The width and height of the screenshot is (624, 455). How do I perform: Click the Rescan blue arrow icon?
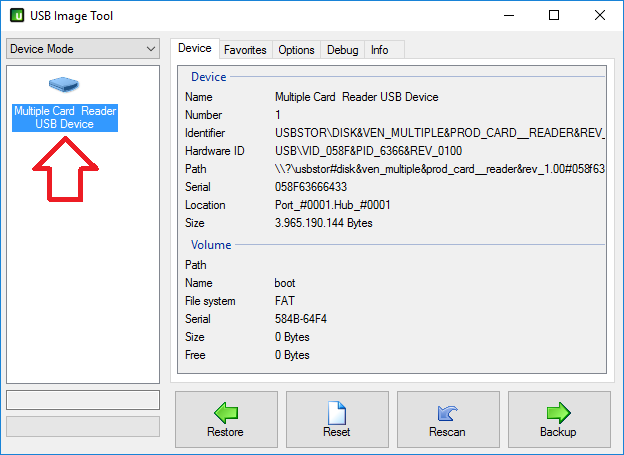click(448, 413)
